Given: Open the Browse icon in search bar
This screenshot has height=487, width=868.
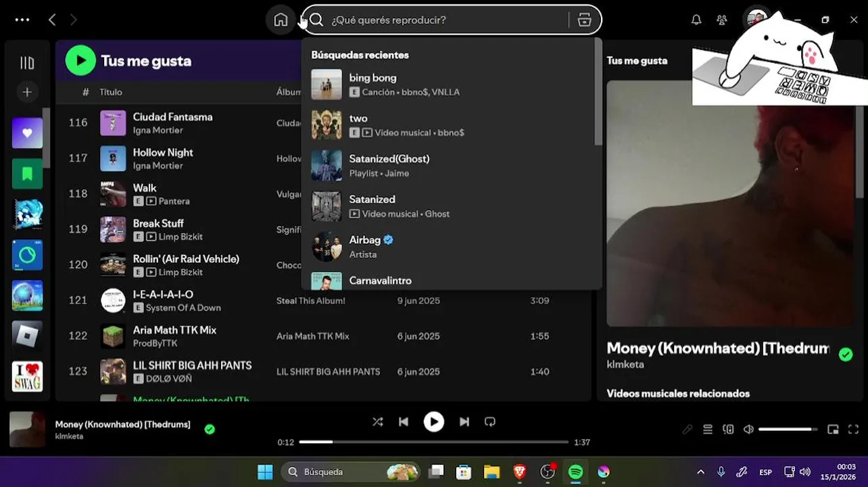Looking at the screenshot, I should [585, 20].
